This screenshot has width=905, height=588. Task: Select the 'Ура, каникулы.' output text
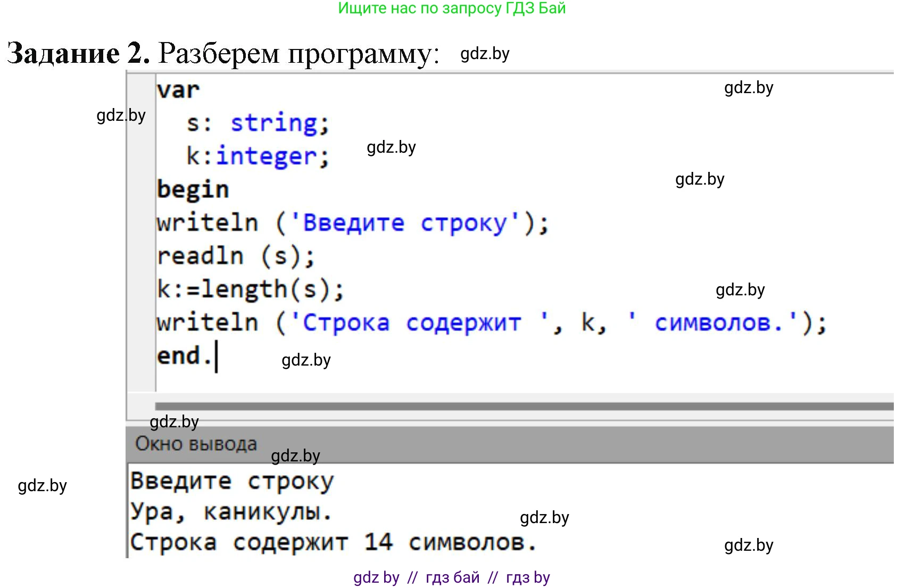[x=229, y=512]
